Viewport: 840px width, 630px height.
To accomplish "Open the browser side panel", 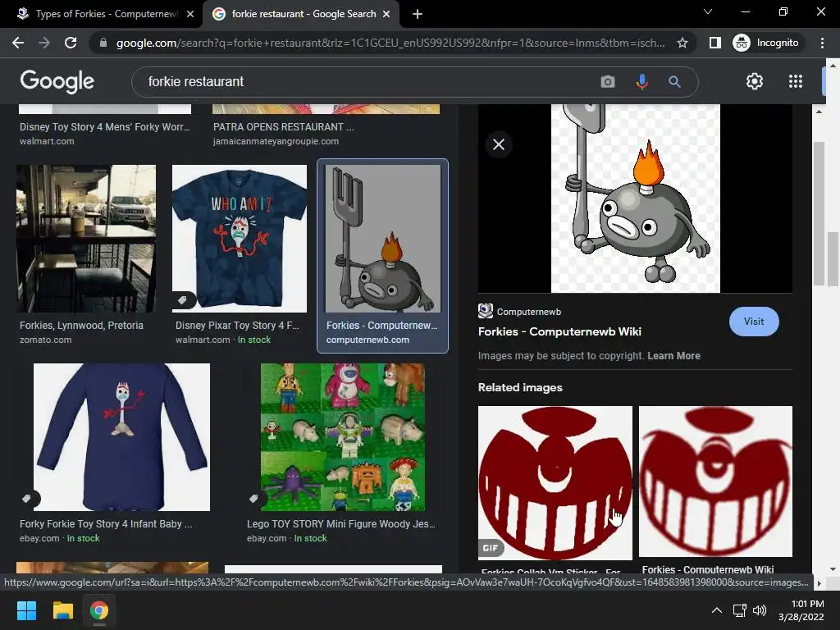I will click(714, 43).
